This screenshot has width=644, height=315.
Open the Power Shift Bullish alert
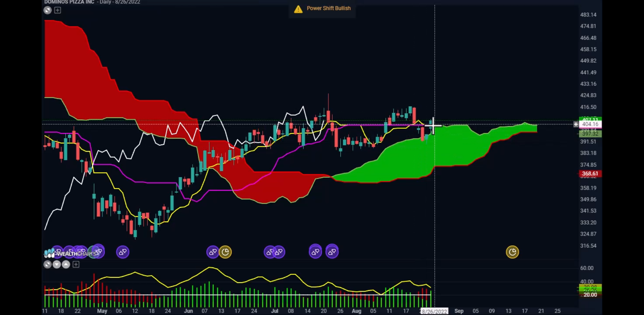pos(322,9)
